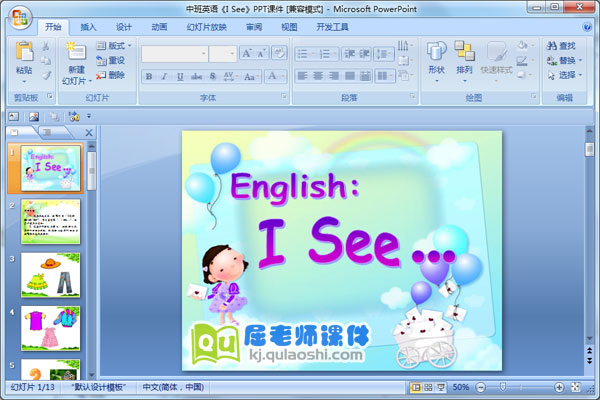600x400 pixels.
Task: Align text right
Action: click(x=334, y=76)
